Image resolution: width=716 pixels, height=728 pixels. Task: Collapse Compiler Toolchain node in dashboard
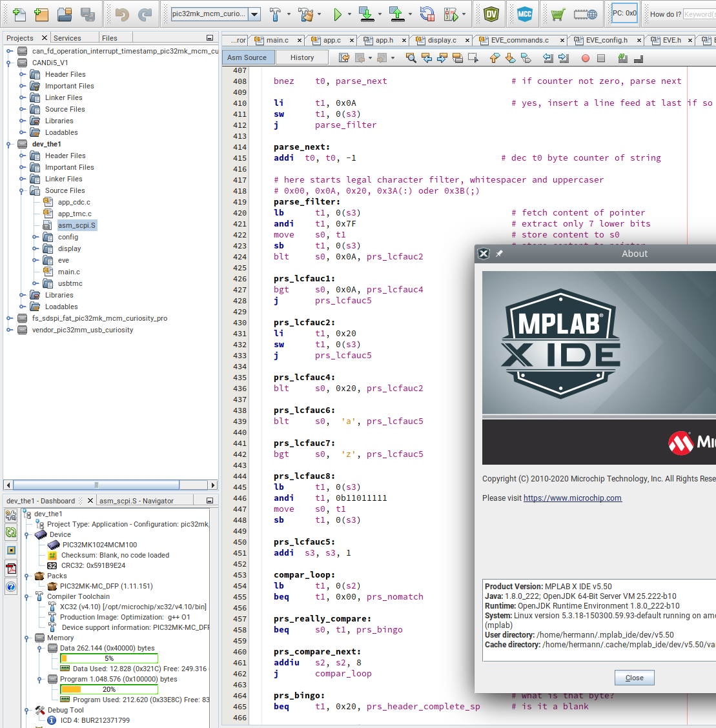(x=27, y=596)
